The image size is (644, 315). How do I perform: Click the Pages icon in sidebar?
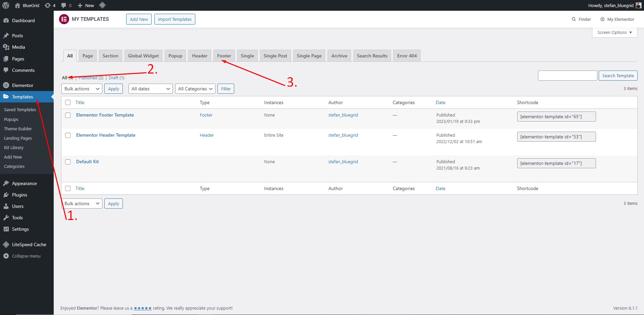[x=6, y=59]
